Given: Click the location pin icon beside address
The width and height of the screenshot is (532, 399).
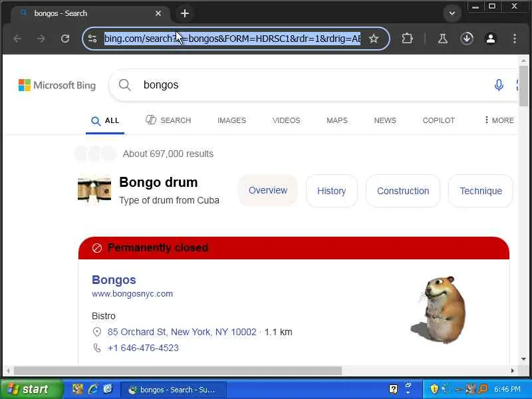Looking at the screenshot, I should (97, 332).
